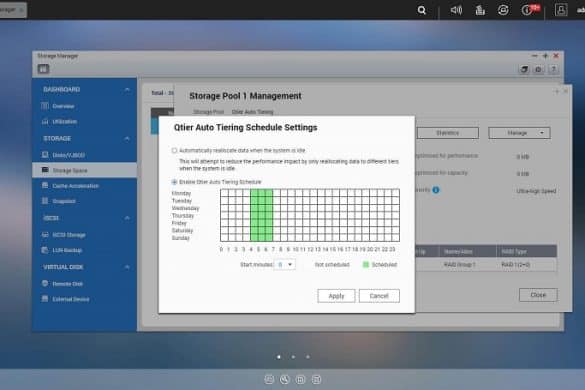Open Cache Acceleration in the sidebar
Viewport: 585px width, 390px height.
75,186
